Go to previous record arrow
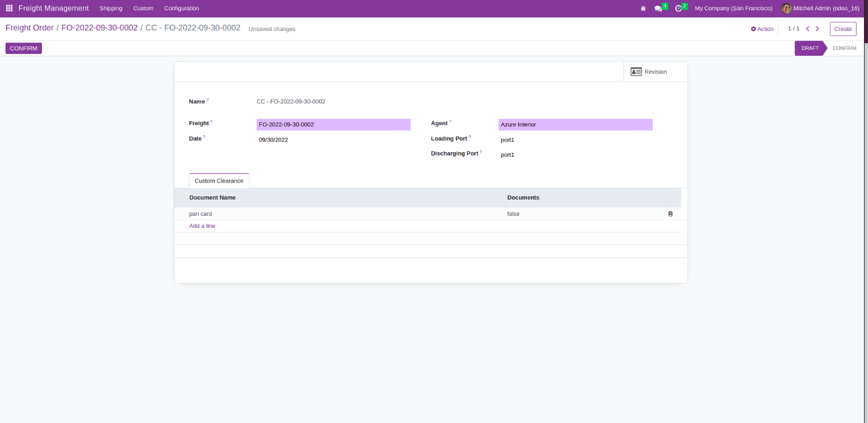The width and height of the screenshot is (868, 423). pos(808,29)
